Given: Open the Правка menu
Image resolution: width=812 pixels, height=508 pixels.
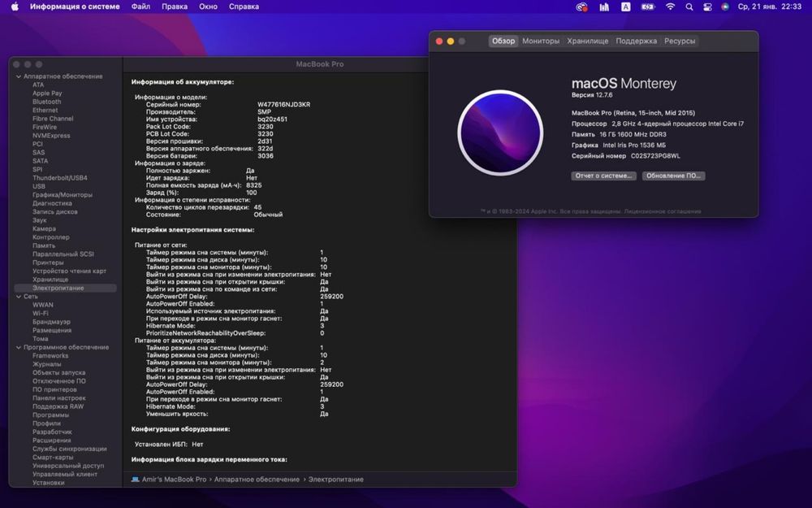Looking at the screenshot, I should [175, 7].
